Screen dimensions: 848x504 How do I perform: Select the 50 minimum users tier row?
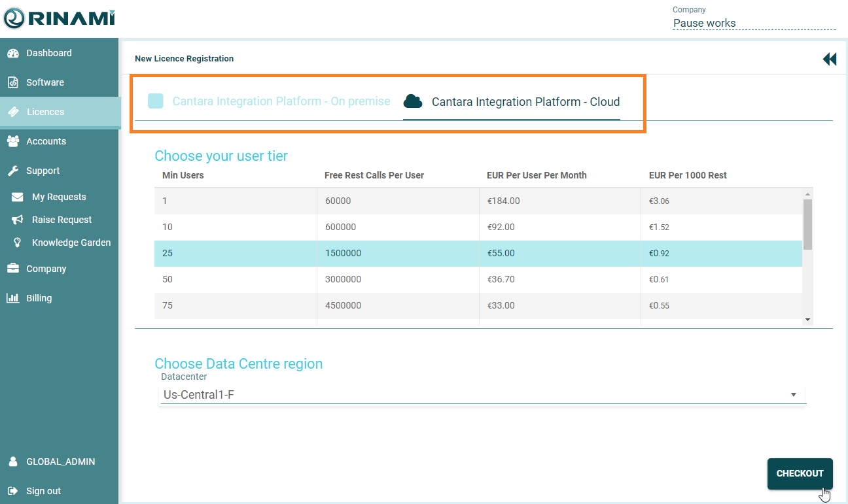pyautogui.click(x=478, y=279)
